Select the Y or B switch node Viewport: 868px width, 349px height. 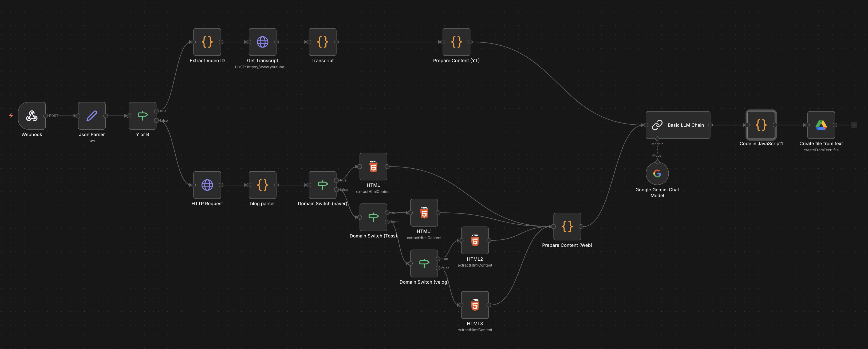[x=142, y=116]
